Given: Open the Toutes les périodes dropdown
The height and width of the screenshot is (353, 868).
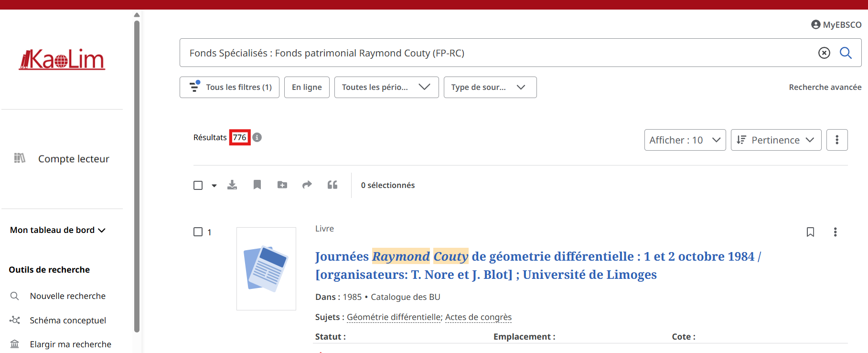Looking at the screenshot, I should [386, 87].
